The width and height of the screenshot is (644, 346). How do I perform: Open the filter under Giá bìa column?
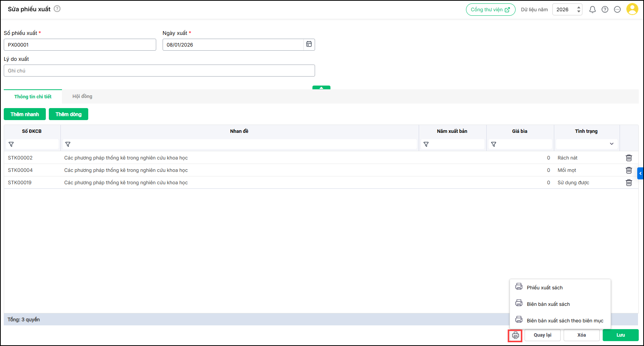tap(494, 144)
